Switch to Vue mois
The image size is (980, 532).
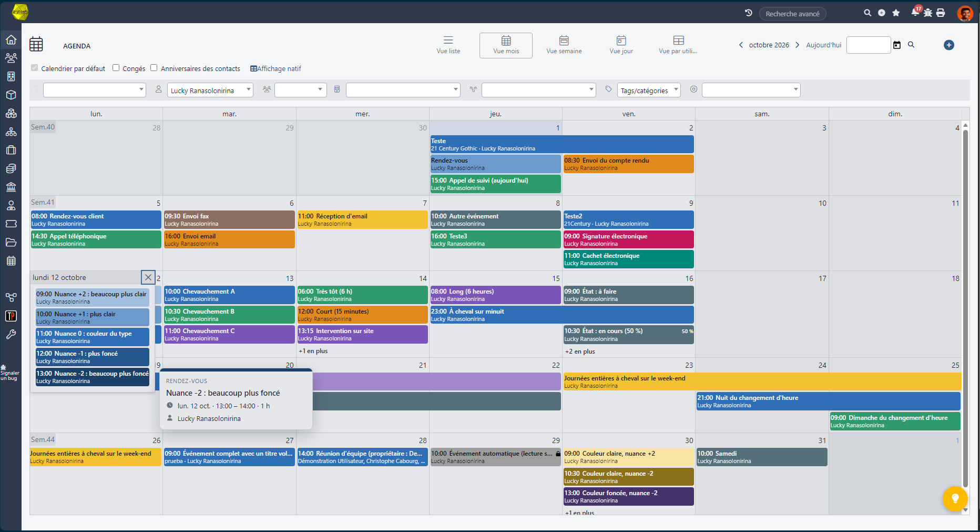[x=506, y=45]
